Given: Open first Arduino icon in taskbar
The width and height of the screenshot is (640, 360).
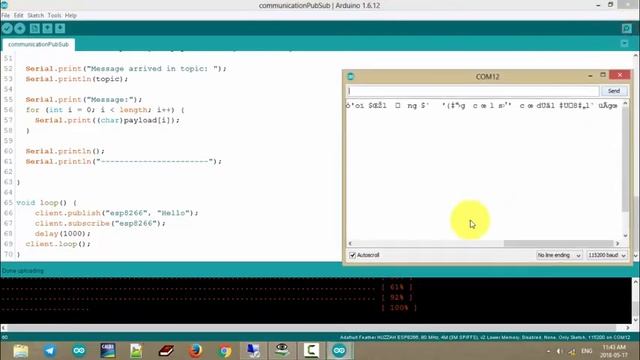Looking at the screenshot, I should pyautogui.click(x=79, y=351).
